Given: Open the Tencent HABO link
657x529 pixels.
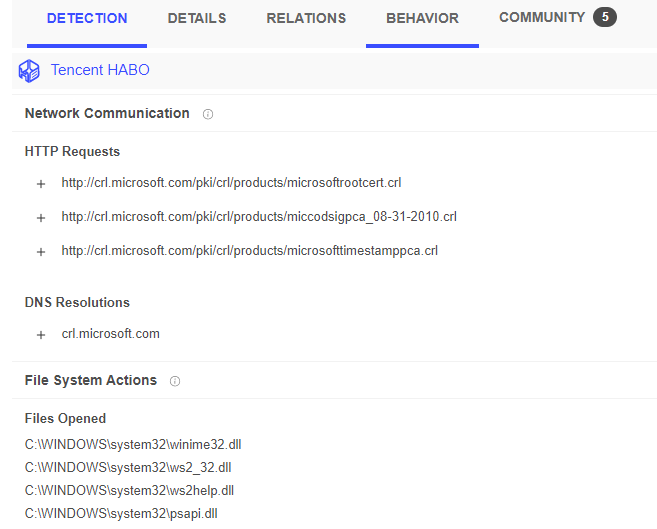Looking at the screenshot, I should (100, 70).
